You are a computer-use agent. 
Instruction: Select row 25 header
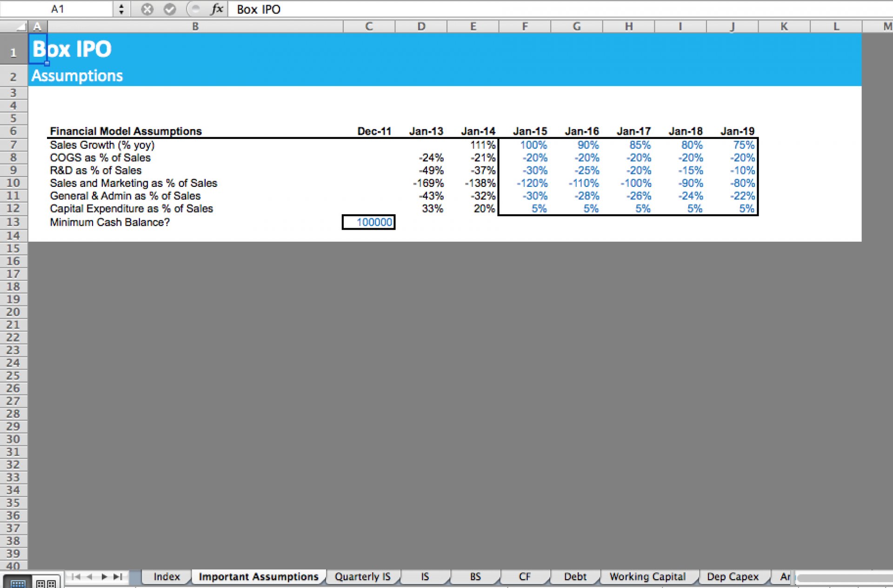tap(13, 376)
